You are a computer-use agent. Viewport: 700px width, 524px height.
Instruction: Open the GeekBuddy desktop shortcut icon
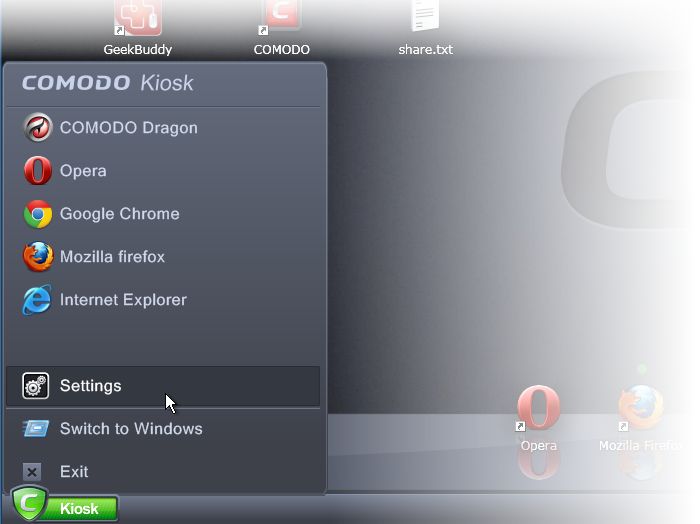pos(138,17)
